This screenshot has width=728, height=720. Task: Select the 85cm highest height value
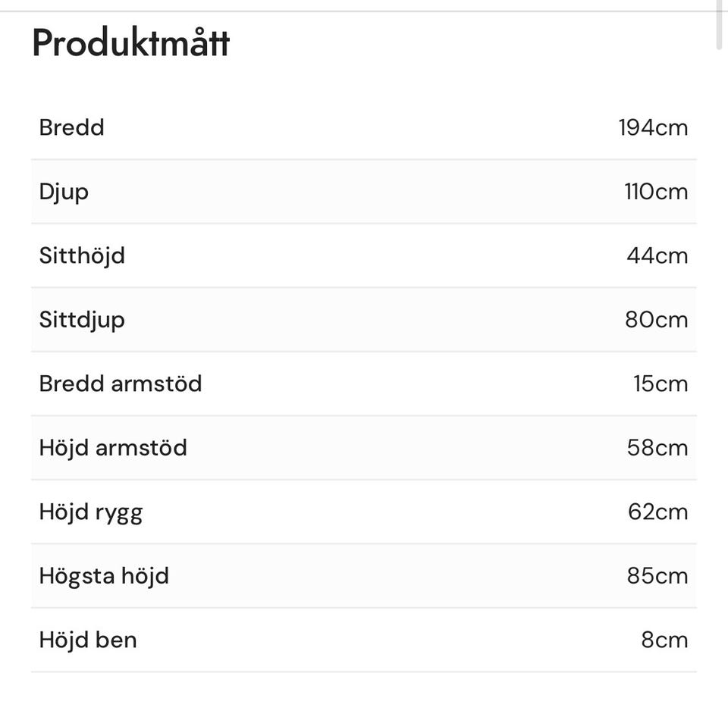tap(657, 576)
